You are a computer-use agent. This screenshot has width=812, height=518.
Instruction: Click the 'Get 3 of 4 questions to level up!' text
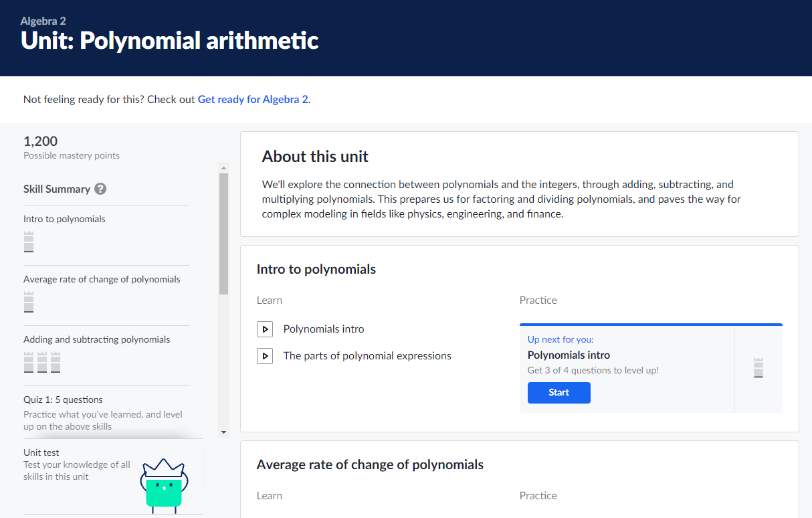[593, 370]
